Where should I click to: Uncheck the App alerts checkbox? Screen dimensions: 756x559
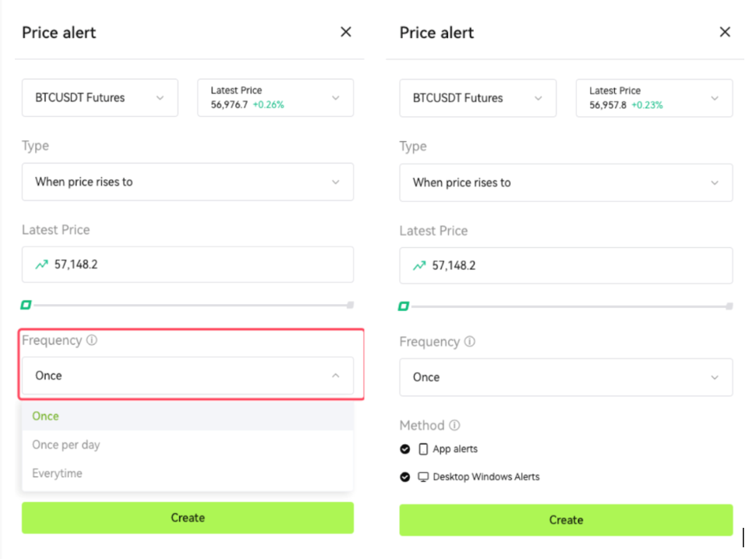(x=405, y=449)
